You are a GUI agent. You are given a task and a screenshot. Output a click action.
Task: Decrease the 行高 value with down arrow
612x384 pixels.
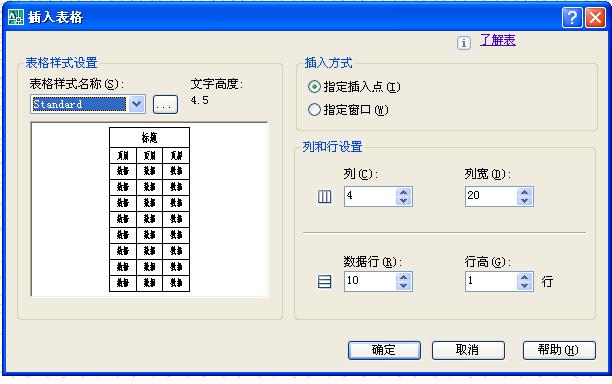point(525,286)
